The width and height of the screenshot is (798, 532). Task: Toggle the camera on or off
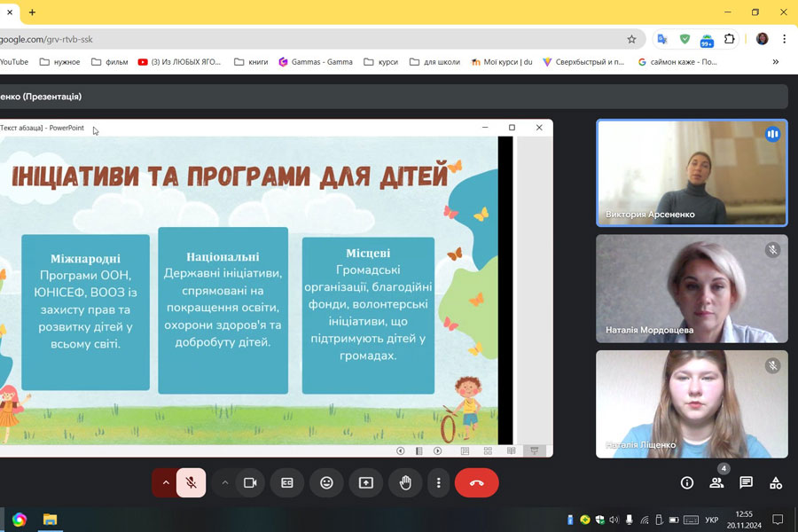click(250, 482)
